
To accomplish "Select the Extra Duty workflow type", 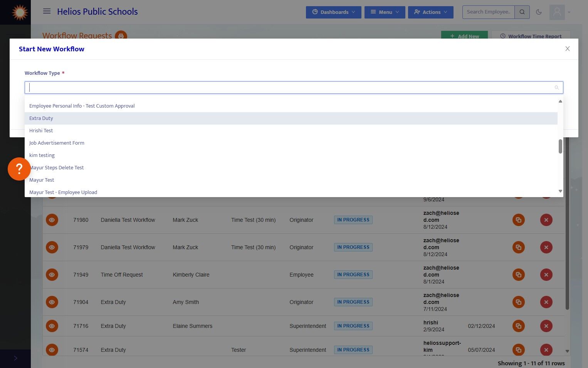I will point(291,118).
